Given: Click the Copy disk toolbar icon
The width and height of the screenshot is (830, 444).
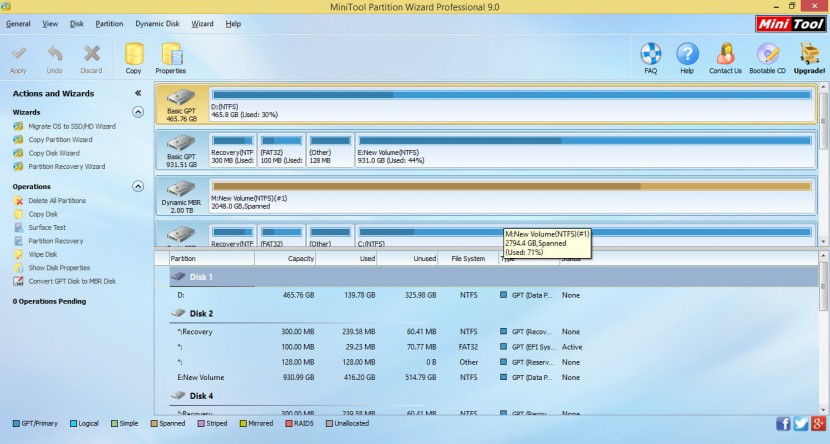Looking at the screenshot, I should tap(133, 54).
